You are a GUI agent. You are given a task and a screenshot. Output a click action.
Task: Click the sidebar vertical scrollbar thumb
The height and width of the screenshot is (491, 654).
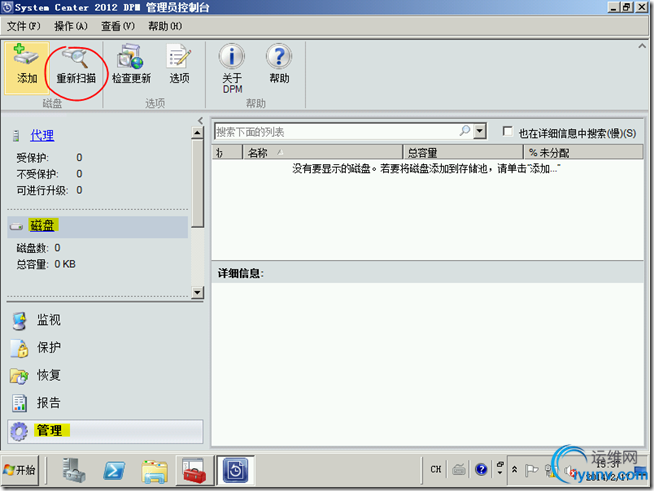(x=197, y=184)
